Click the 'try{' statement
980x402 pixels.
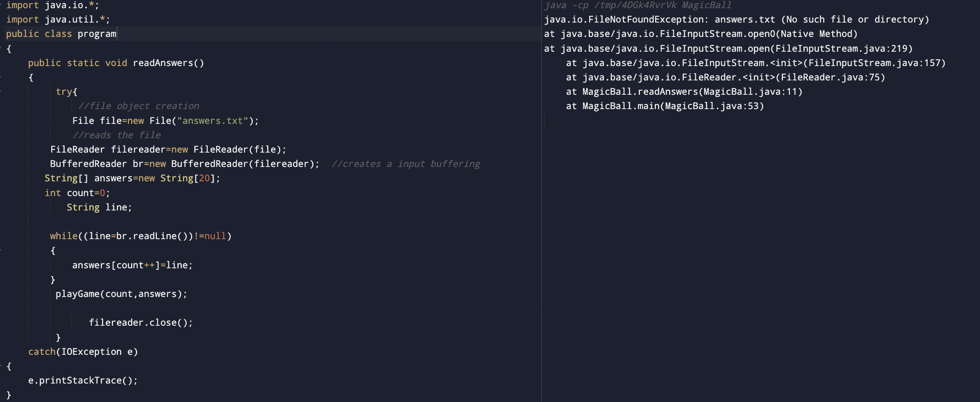coord(66,91)
